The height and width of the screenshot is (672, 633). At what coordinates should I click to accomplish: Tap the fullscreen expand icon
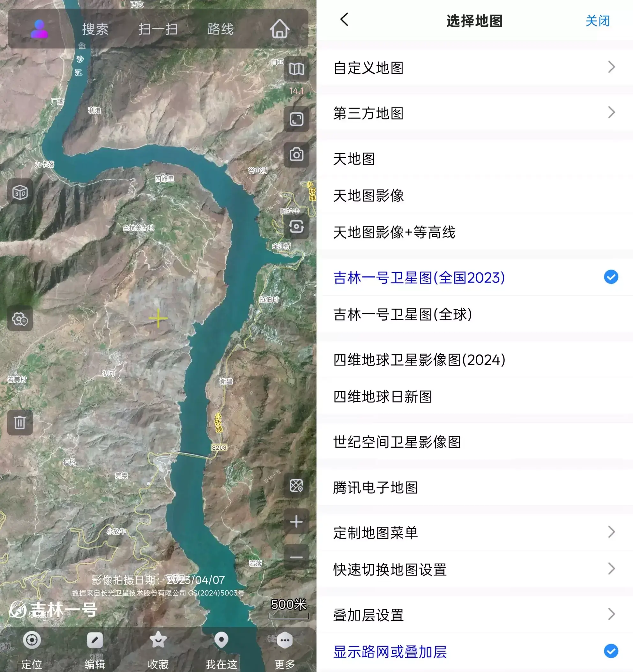tap(296, 119)
